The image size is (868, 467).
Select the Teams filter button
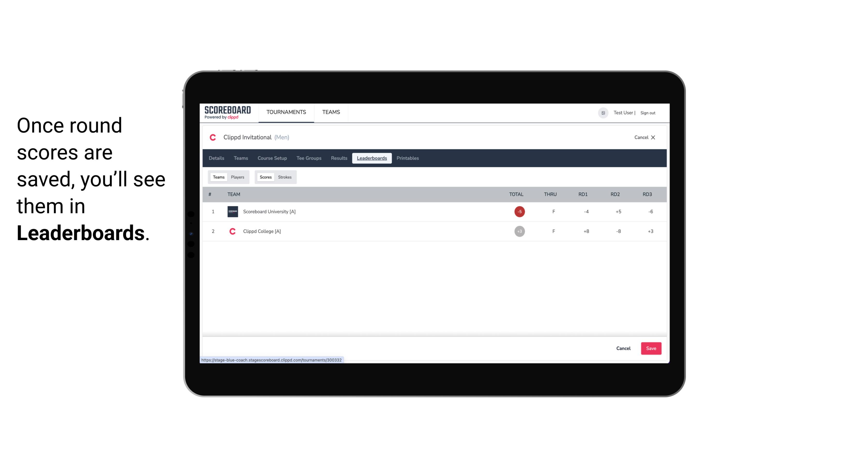point(218,177)
